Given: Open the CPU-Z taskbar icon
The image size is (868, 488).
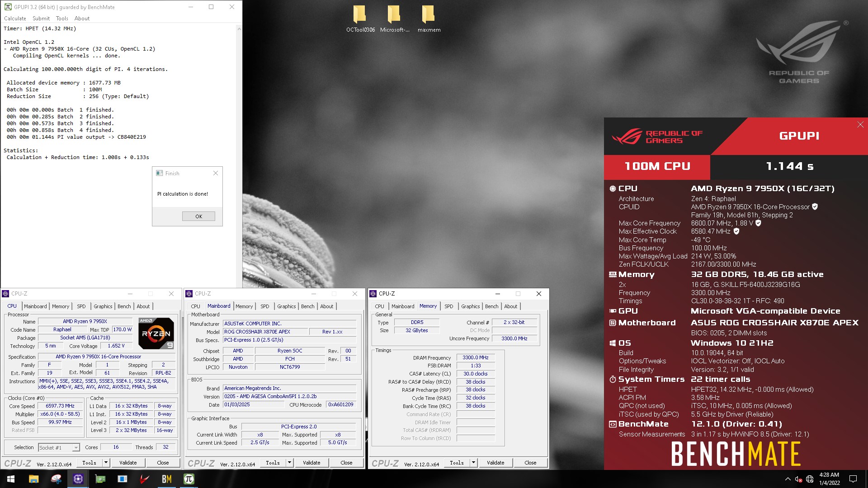Looking at the screenshot, I should 78,479.
